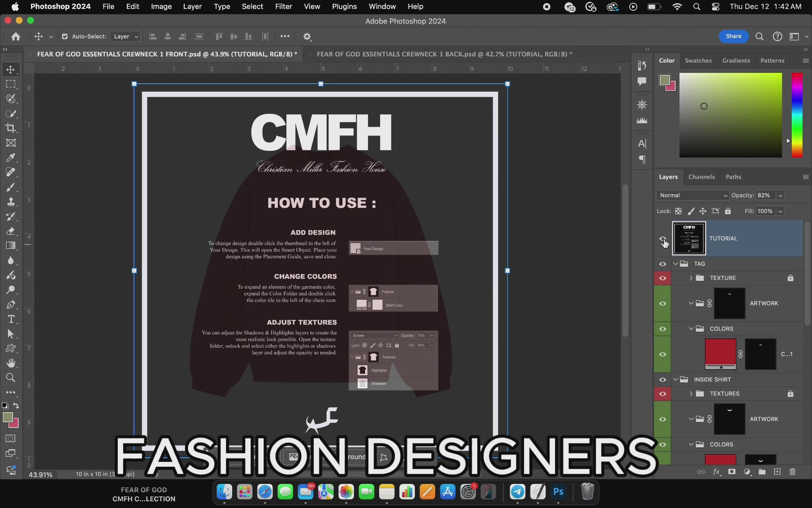Switch to CREWNECK 1 BACK.psd document tab
The height and width of the screenshot is (508, 812).
[444, 54]
